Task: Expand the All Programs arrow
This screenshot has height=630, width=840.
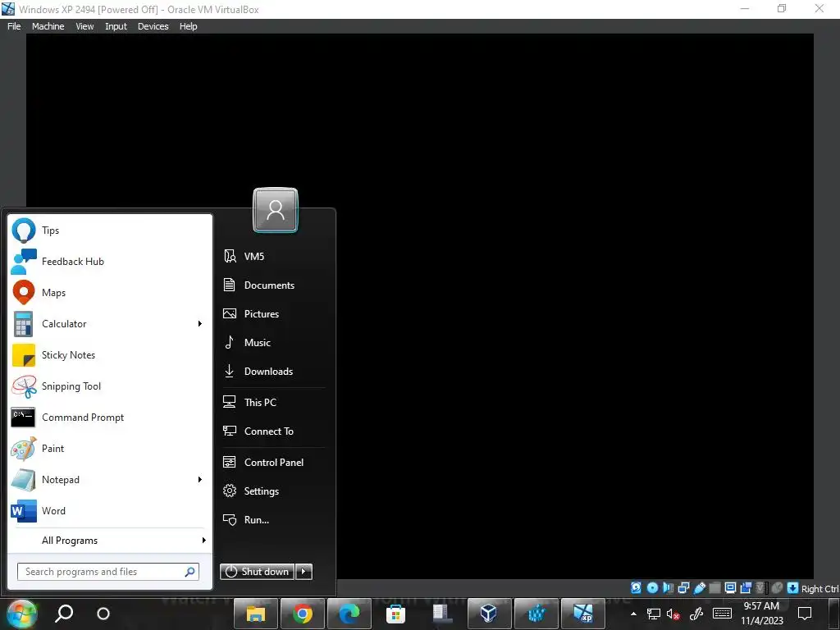Action: (x=203, y=541)
